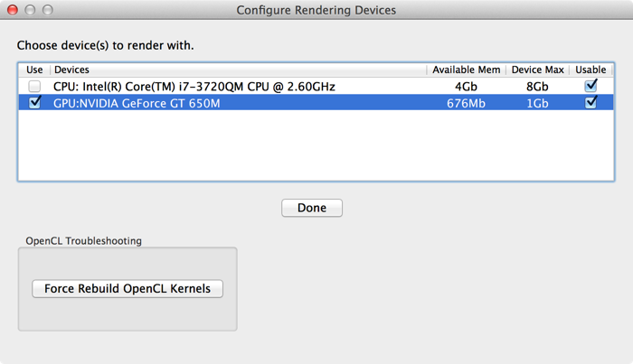This screenshot has width=633, height=364.
Task: Sort by the Device Max column header
Action: [x=538, y=70]
